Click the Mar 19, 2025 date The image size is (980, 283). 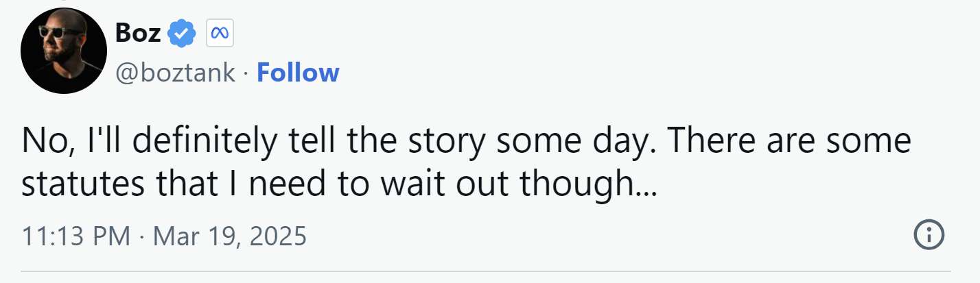coord(229,236)
